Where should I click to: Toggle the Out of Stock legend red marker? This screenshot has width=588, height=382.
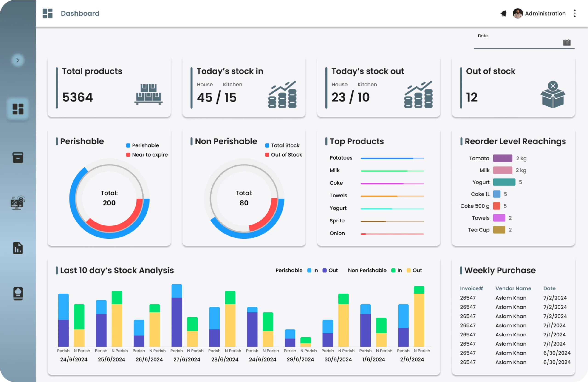coord(267,154)
